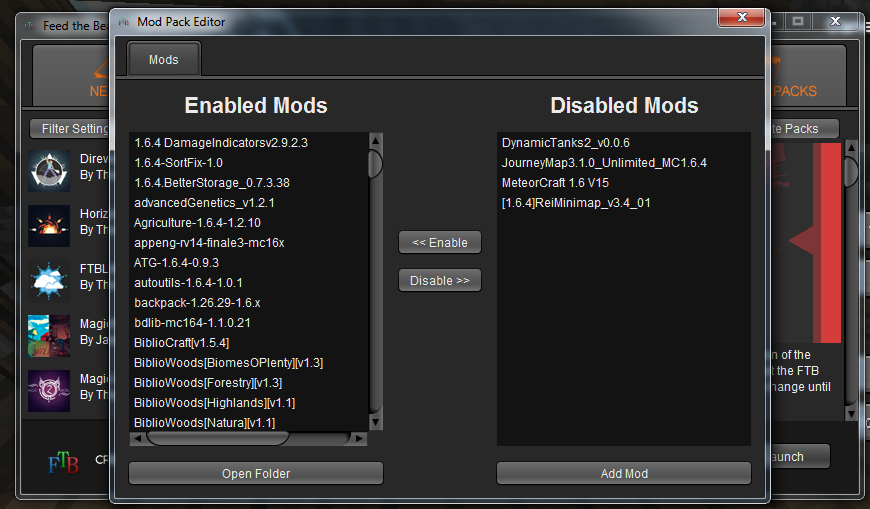Click the Add Mod button
The height and width of the screenshot is (509, 870).
tap(624, 473)
